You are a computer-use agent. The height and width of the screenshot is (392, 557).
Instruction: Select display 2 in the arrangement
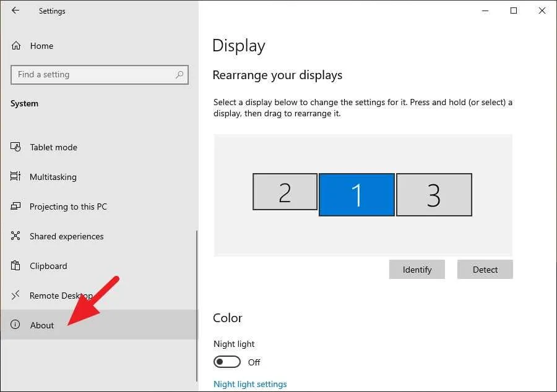tap(285, 192)
